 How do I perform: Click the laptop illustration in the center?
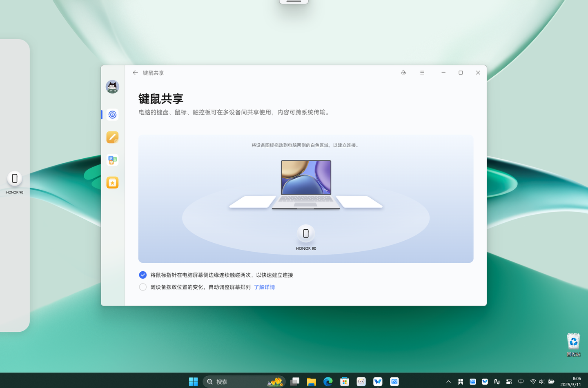306,184
